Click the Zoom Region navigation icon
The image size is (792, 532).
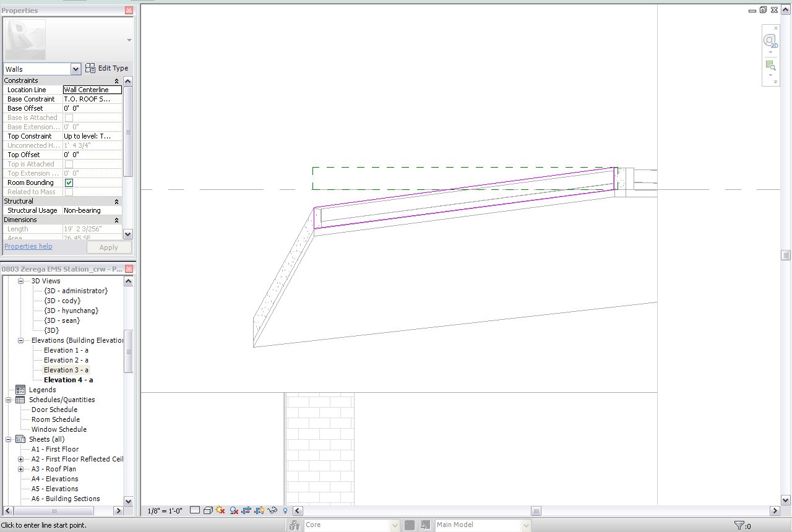click(x=770, y=65)
